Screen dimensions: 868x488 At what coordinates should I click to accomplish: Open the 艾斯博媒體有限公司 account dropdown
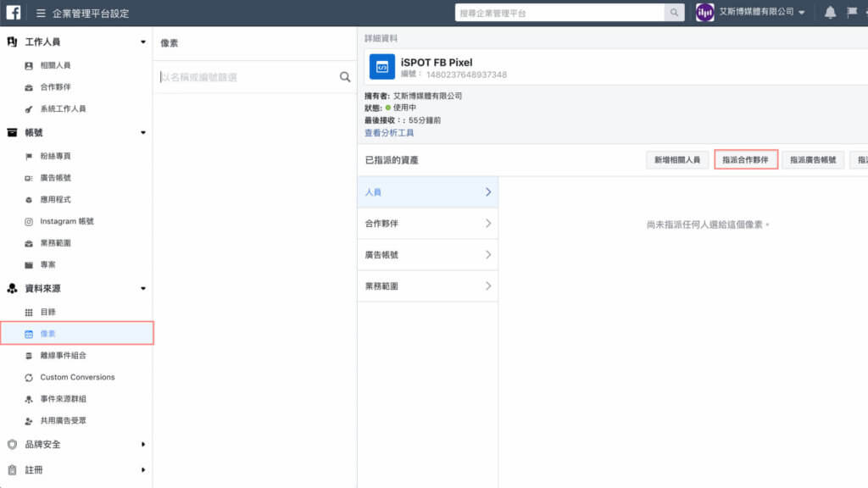click(762, 12)
